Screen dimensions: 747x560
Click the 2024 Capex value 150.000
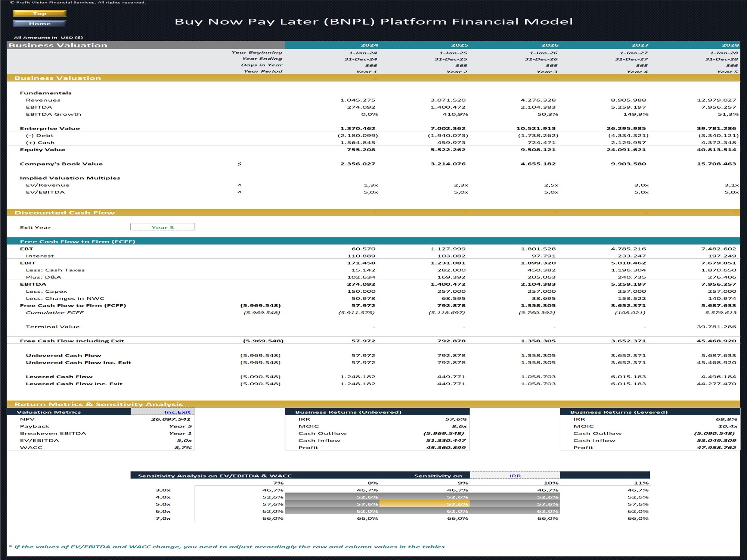coord(361,291)
